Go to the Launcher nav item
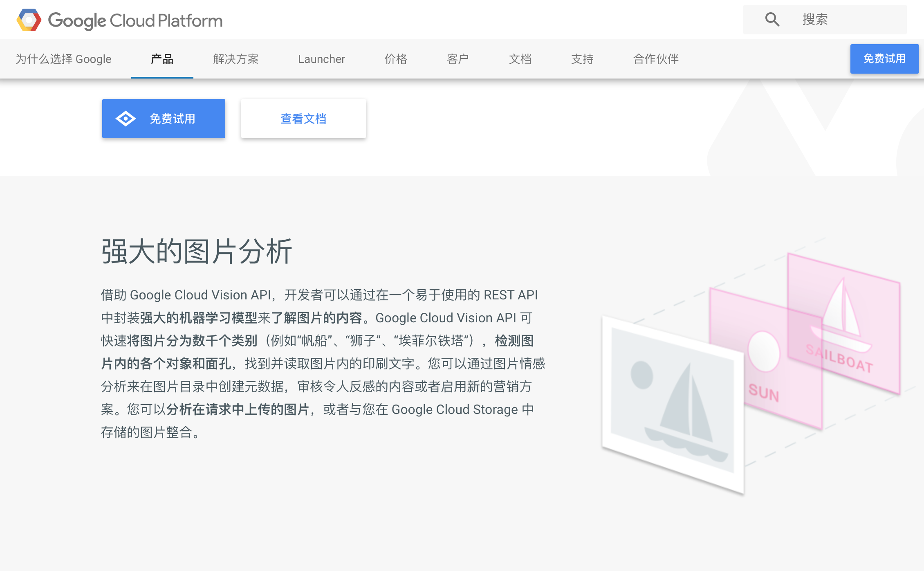This screenshot has width=924, height=571. tap(321, 59)
